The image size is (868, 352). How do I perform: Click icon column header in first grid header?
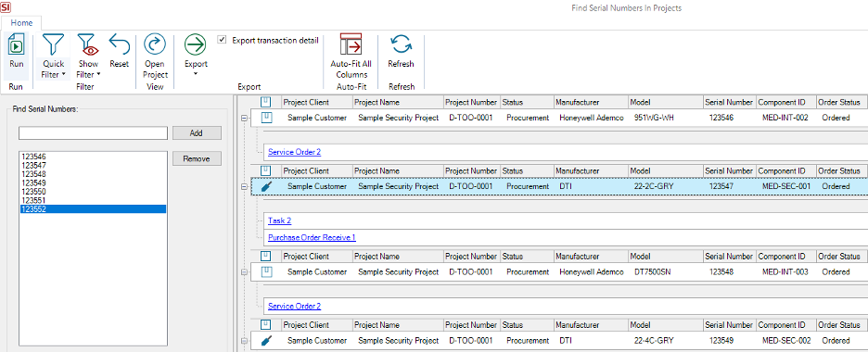click(x=266, y=102)
